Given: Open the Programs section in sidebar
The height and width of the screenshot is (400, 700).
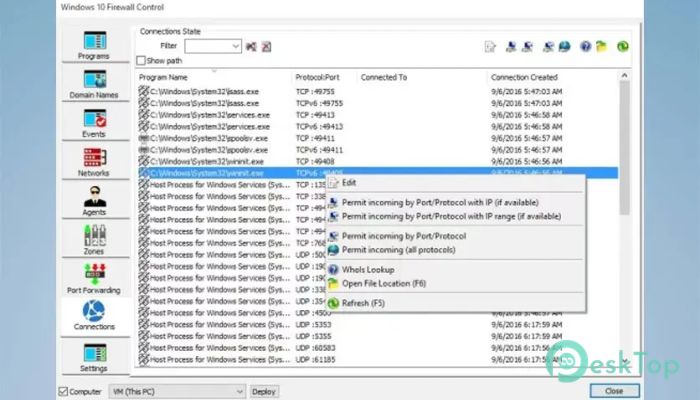Looking at the screenshot, I should tap(94, 45).
